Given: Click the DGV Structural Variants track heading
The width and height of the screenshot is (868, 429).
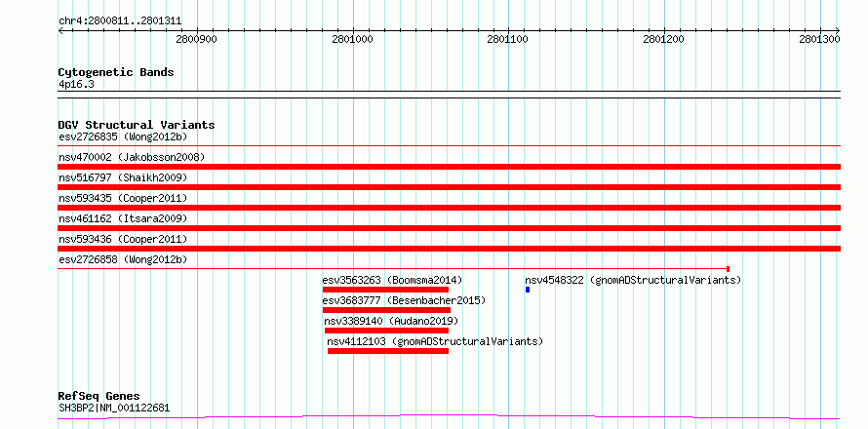Looking at the screenshot, I should (137, 125).
